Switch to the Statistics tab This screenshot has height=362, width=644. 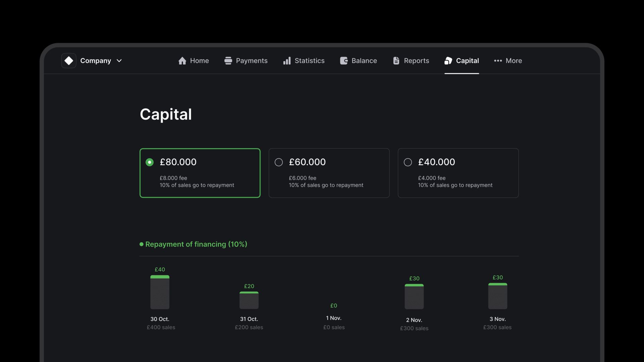(309, 61)
